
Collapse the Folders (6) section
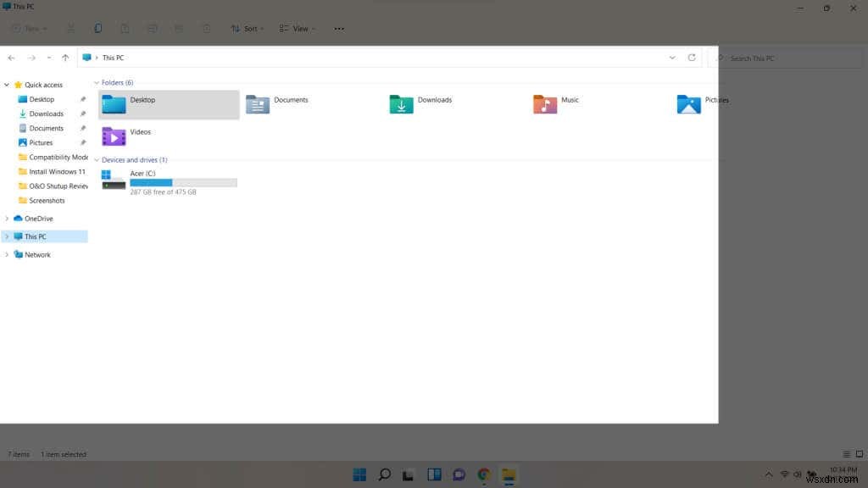[x=98, y=82]
